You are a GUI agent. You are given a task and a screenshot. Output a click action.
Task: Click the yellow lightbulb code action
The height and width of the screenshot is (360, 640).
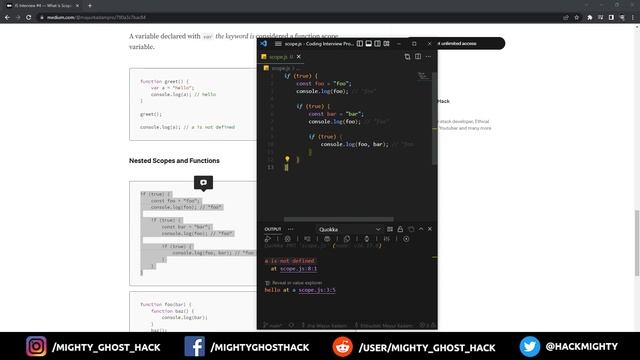287,159
